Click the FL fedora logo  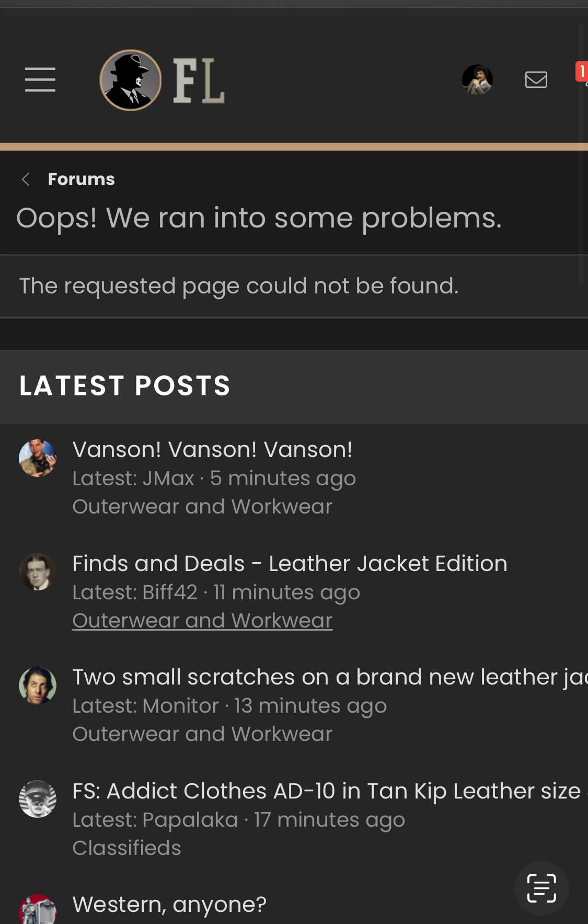tap(162, 80)
